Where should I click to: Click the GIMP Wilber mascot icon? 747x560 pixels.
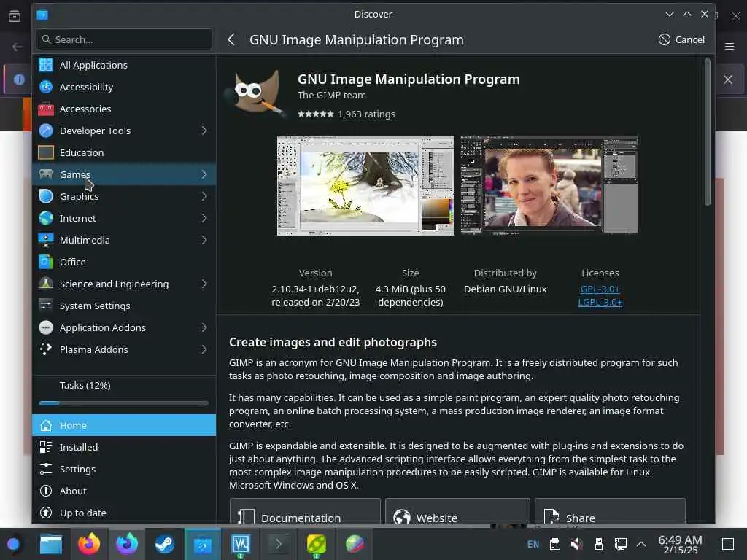pos(256,96)
